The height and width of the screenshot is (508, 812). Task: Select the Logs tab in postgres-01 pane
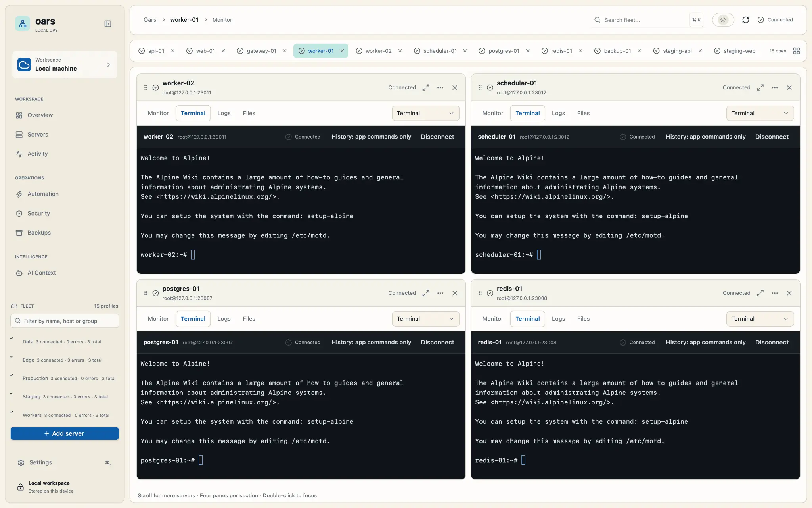[224, 319]
